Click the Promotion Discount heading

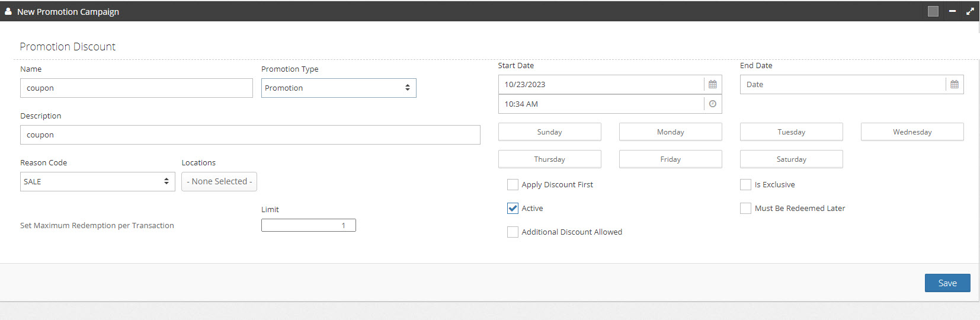[68, 47]
